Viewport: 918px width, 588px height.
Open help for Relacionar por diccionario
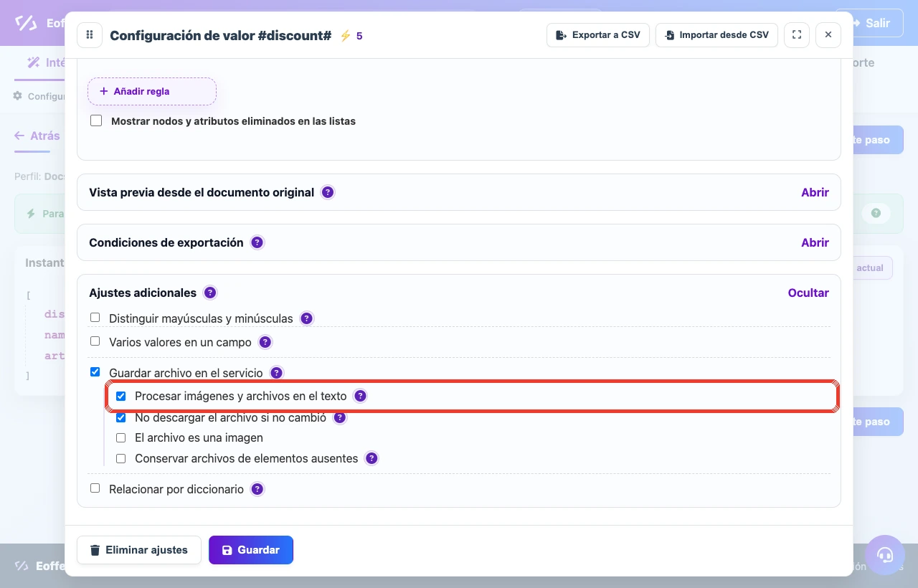257,489
